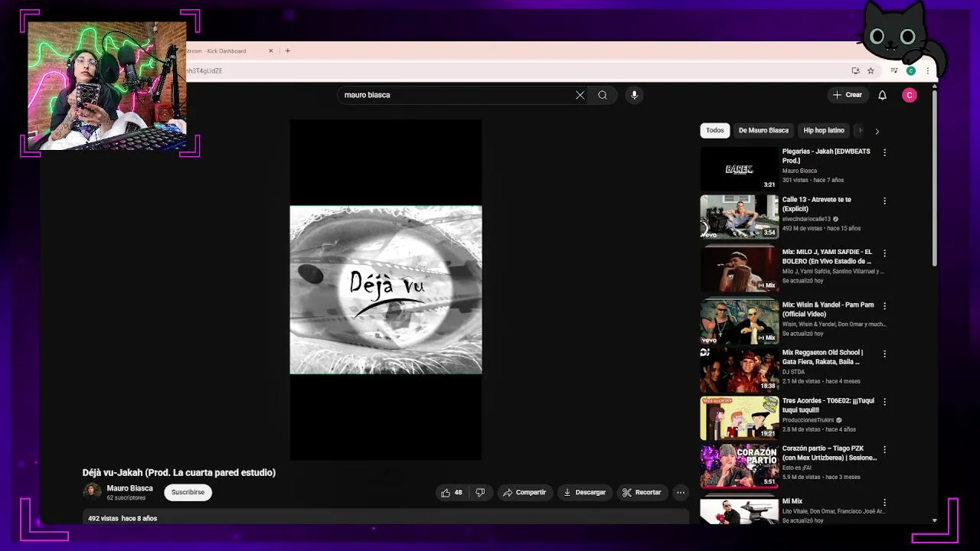Open Mix Reggaeton Old School thumbnail
The height and width of the screenshot is (551, 980).
[x=739, y=370]
